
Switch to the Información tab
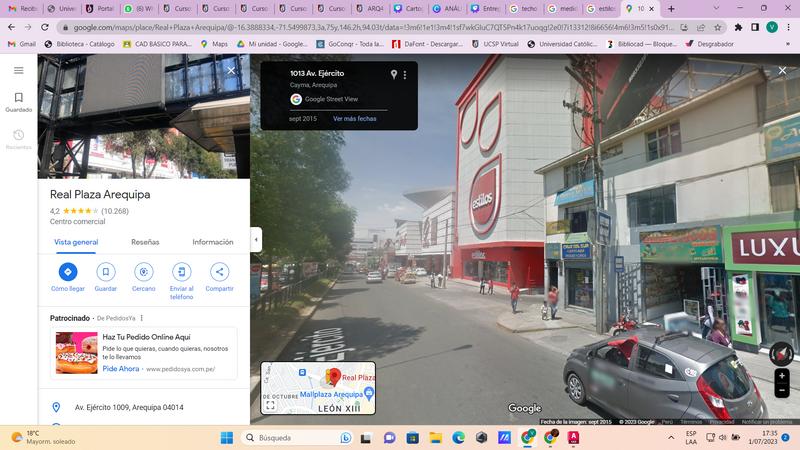click(x=213, y=242)
